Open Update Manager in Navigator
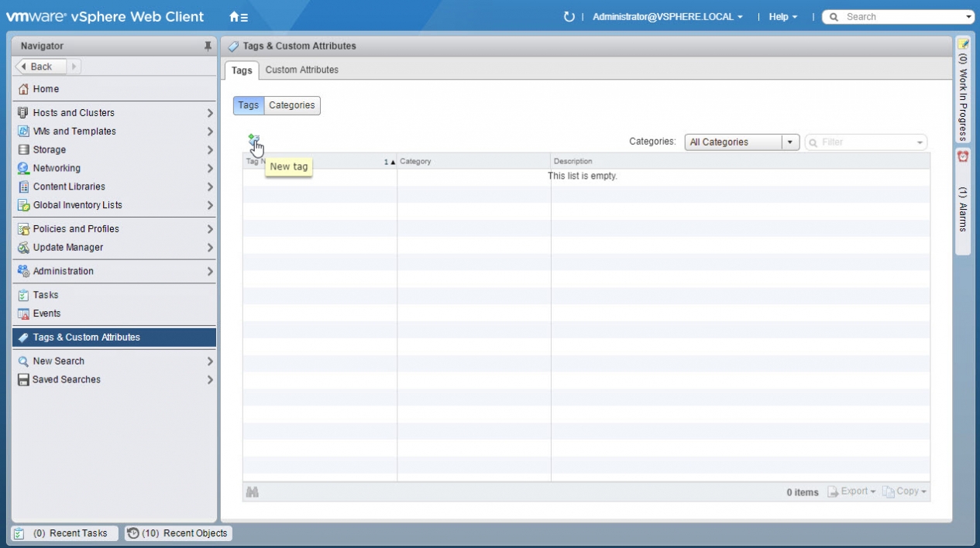 [x=68, y=248]
